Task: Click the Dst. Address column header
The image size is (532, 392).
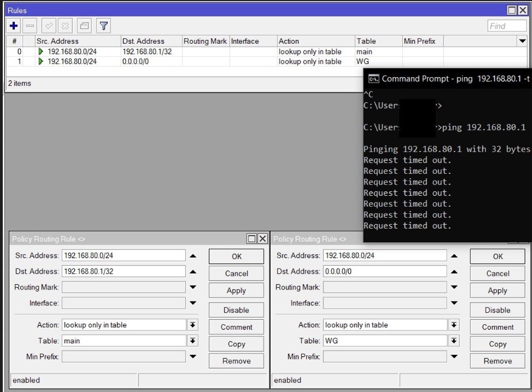Action: pyautogui.click(x=151, y=41)
